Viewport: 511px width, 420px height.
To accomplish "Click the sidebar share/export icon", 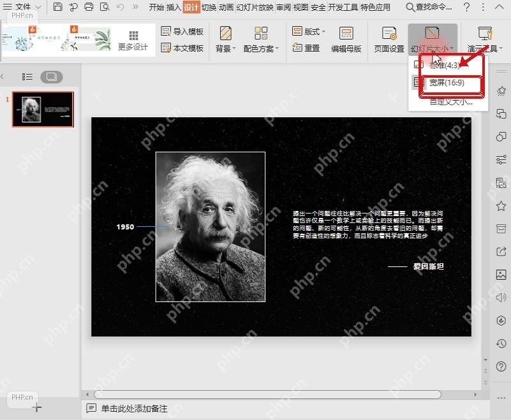I will [x=501, y=251].
